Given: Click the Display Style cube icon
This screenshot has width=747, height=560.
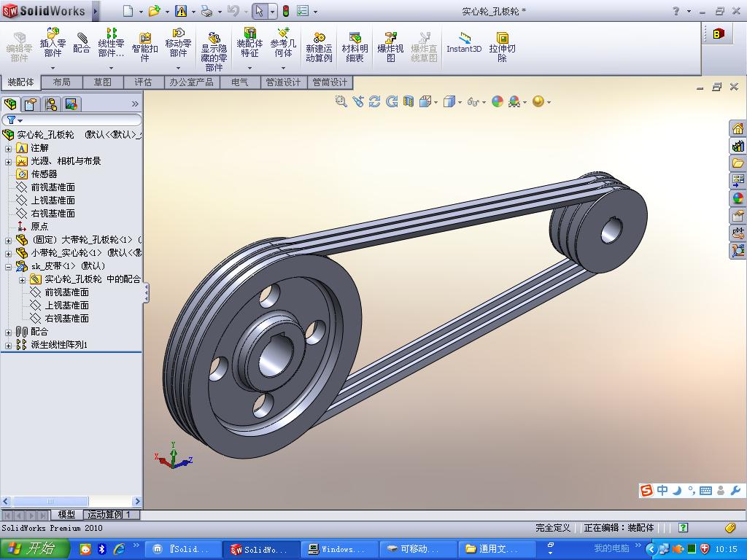Looking at the screenshot, I should 449,101.
